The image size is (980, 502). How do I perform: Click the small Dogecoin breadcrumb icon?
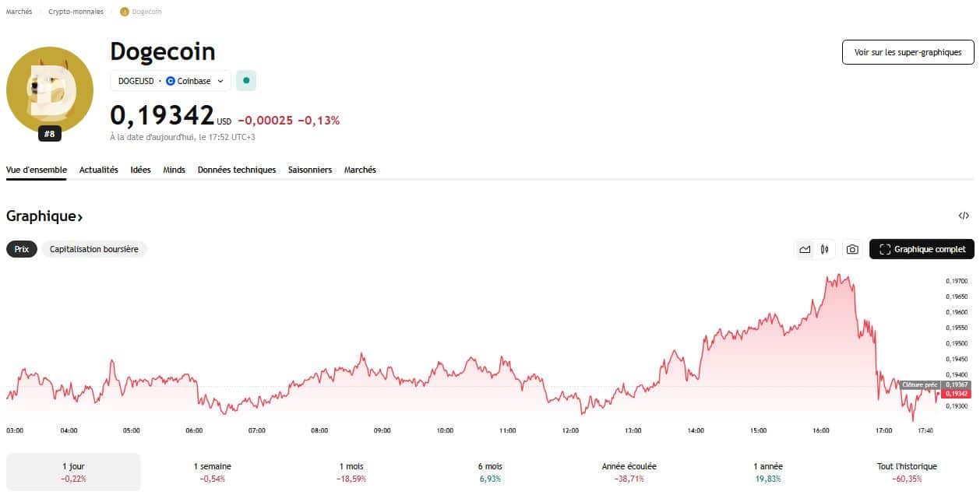(124, 12)
